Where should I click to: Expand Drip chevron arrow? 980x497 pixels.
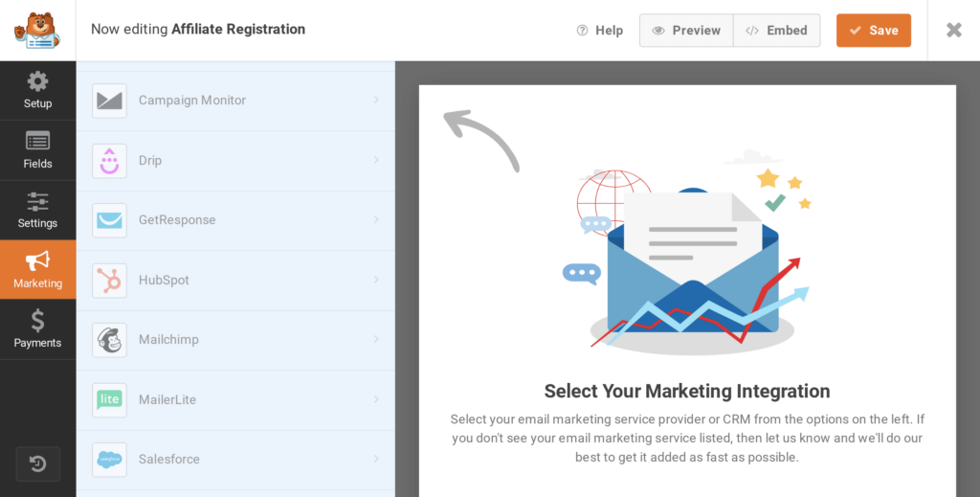(376, 160)
